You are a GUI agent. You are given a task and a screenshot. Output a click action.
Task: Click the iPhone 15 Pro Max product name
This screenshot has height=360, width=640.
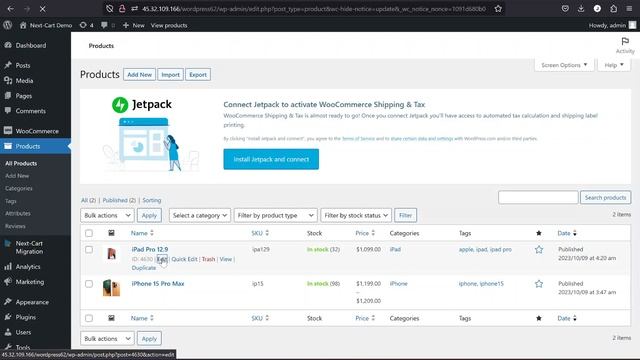tap(158, 284)
